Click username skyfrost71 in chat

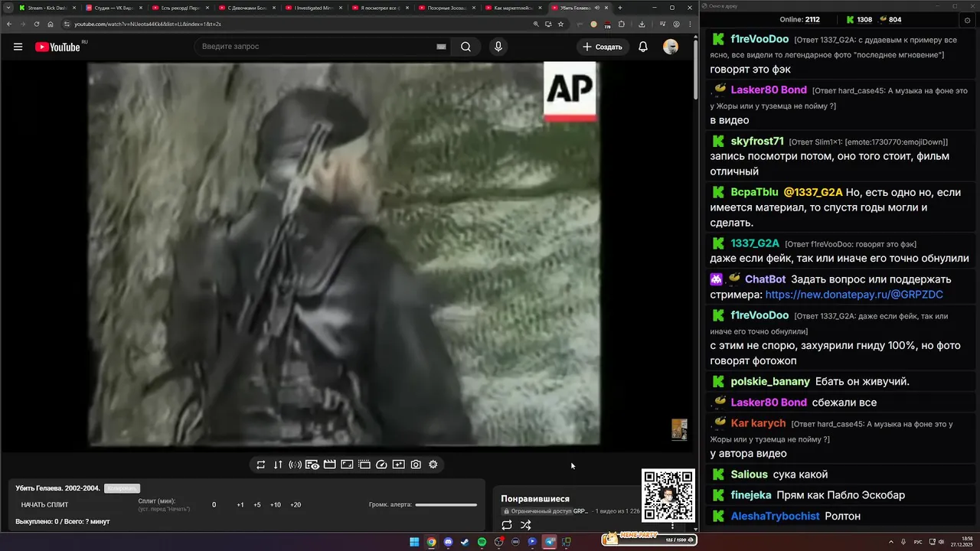(x=757, y=142)
